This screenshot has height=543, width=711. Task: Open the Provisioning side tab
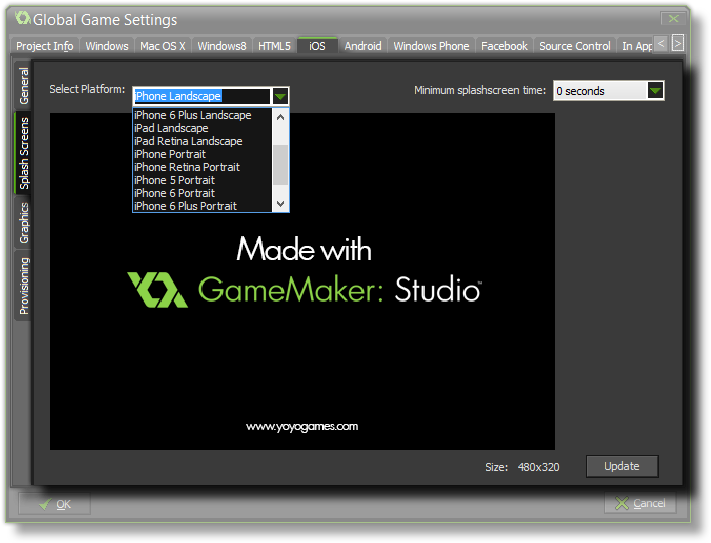pyautogui.click(x=23, y=286)
